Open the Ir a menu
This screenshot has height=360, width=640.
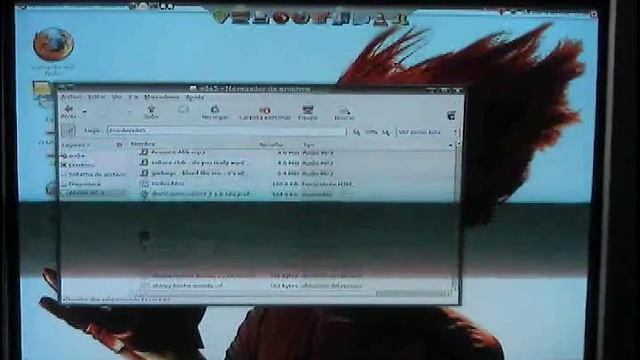133,97
